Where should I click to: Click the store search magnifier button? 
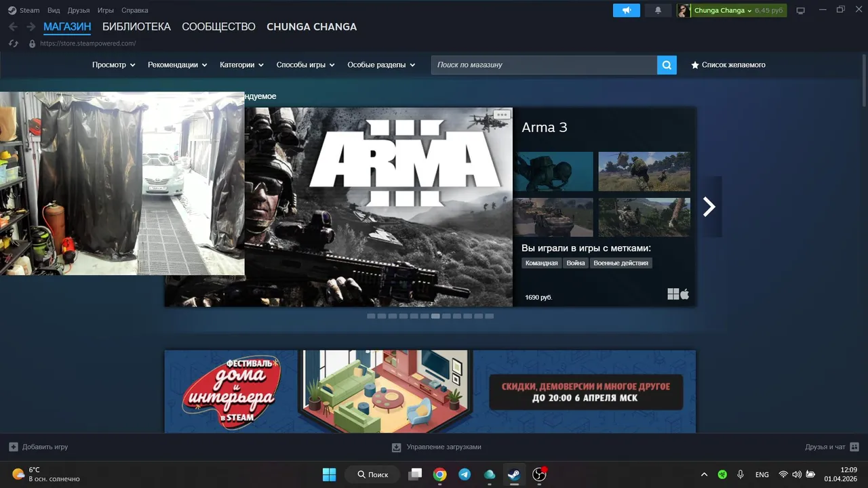[x=667, y=65]
